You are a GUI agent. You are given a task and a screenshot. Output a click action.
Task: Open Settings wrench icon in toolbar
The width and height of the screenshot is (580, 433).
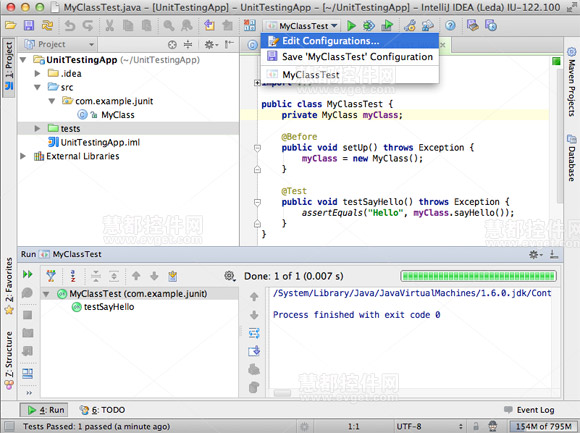tap(409, 26)
